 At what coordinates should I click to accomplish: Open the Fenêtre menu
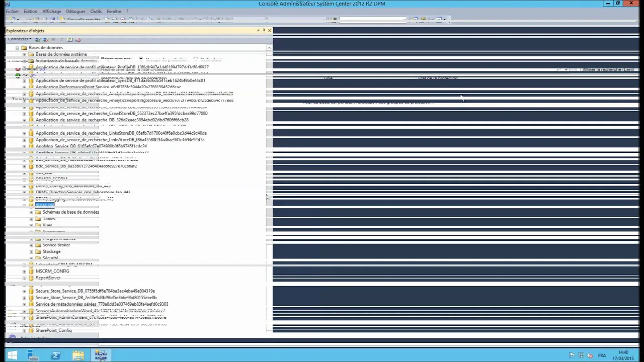point(114,11)
